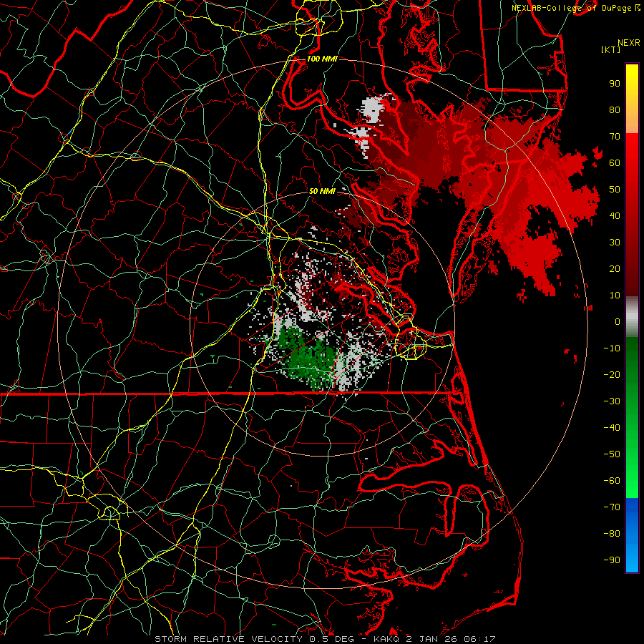644x644 pixels.
Task: Click the 70 value on velocity scale
Action: pos(615,137)
